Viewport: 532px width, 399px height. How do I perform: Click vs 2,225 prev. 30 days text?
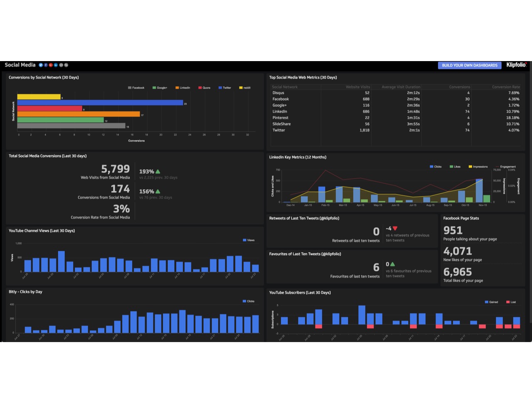click(x=158, y=177)
